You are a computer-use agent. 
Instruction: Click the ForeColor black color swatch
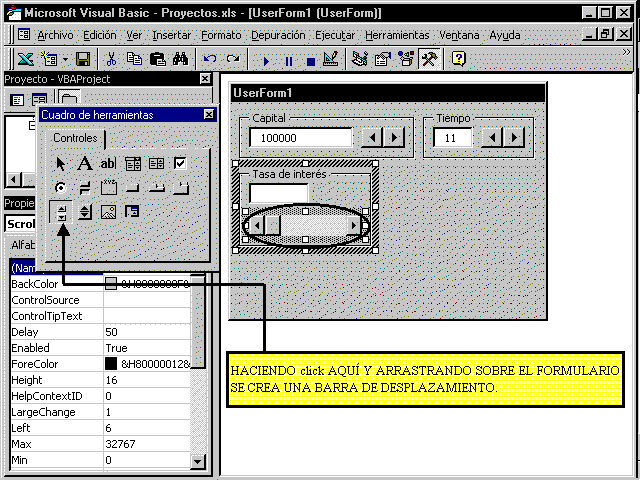[111, 364]
